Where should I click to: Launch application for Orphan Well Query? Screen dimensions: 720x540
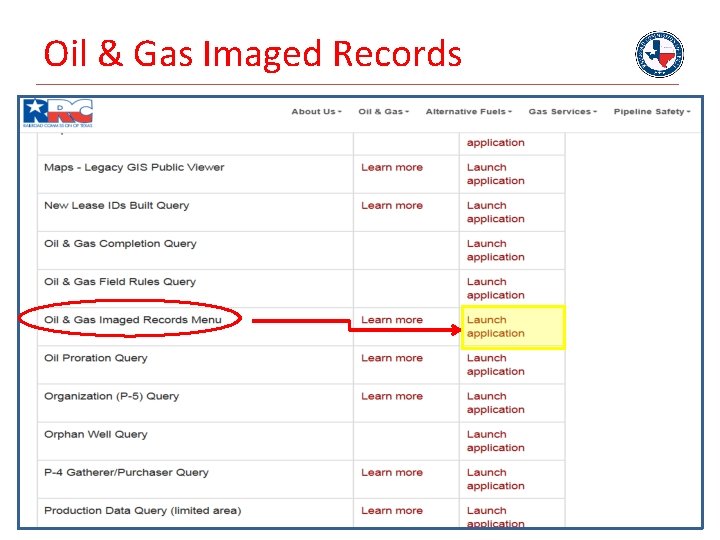[x=495, y=441]
